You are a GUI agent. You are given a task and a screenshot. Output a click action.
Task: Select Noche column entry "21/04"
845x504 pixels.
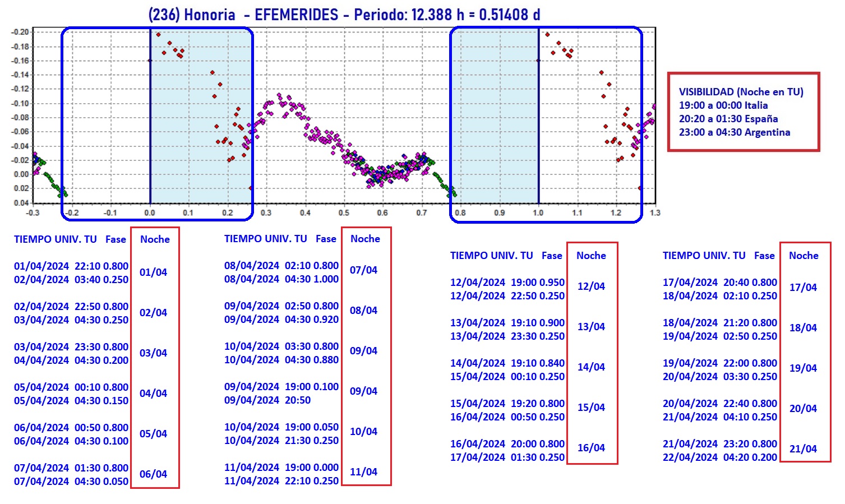click(x=803, y=448)
